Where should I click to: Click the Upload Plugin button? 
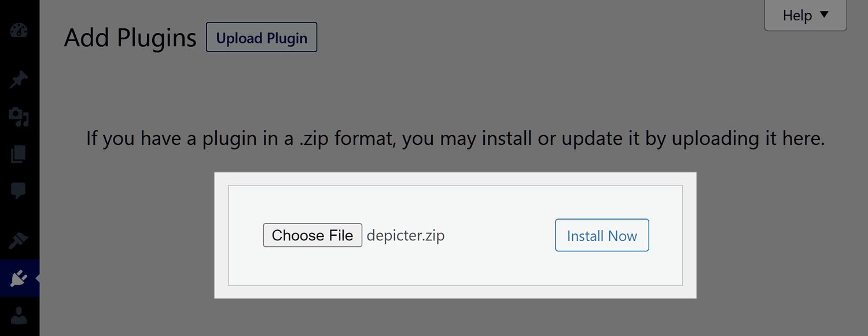coord(262,38)
